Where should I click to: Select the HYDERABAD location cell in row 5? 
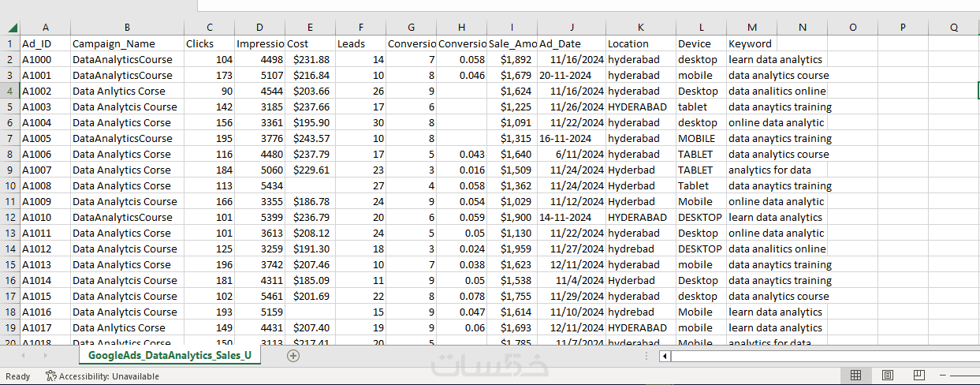(641, 107)
